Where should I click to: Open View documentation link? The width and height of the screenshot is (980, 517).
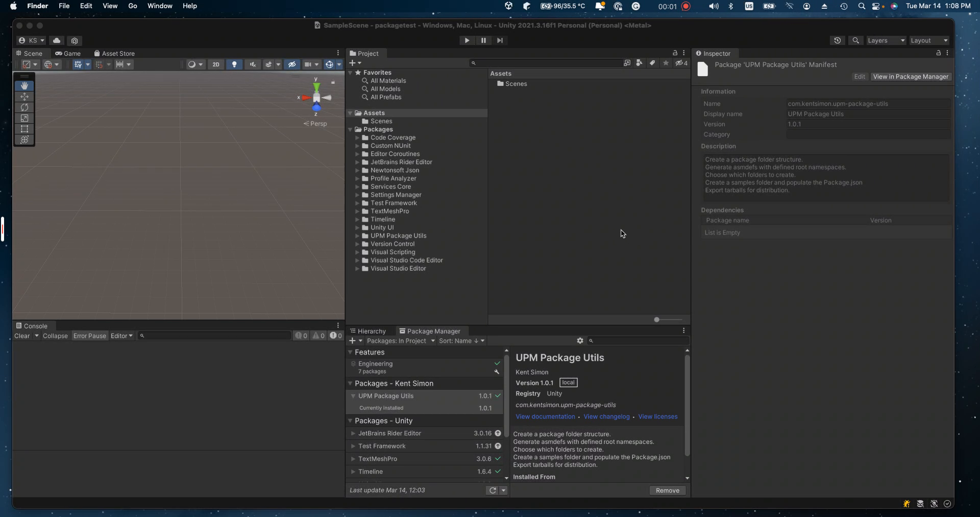point(545,417)
